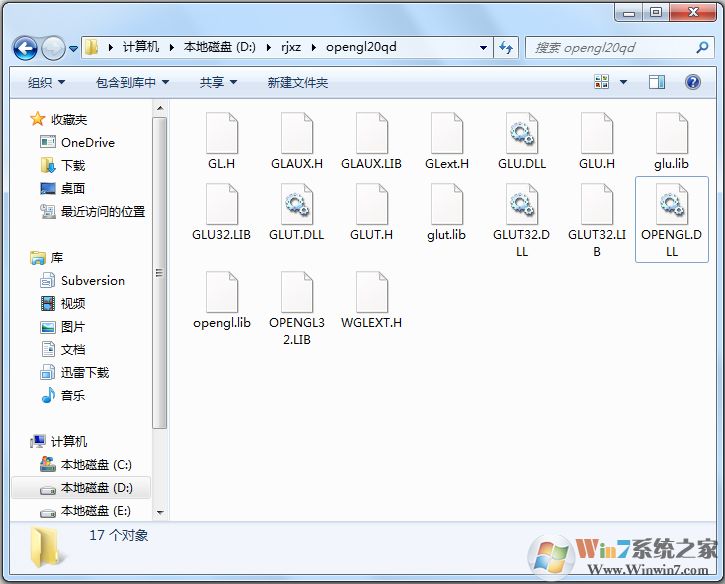This screenshot has width=725, height=584.
Task: Go back with the blue Back arrow
Action: [25, 48]
